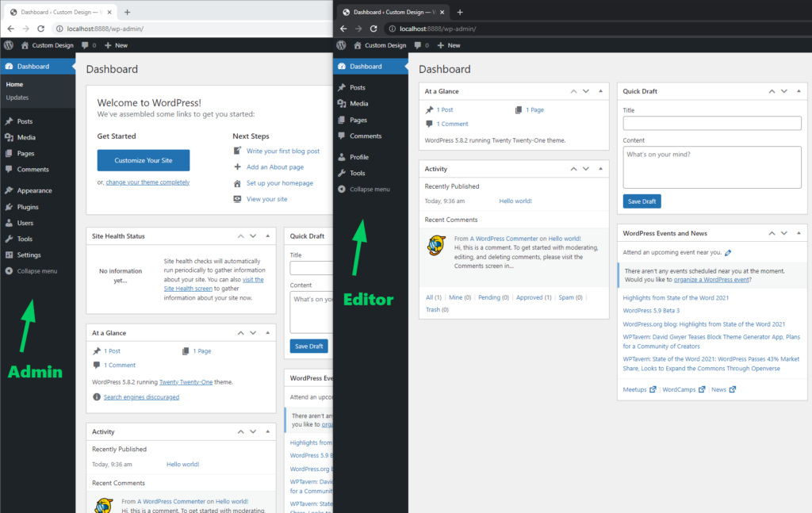Click the New plus button in Editor toolbar
Viewport: 812px width, 513px height.
coord(449,45)
